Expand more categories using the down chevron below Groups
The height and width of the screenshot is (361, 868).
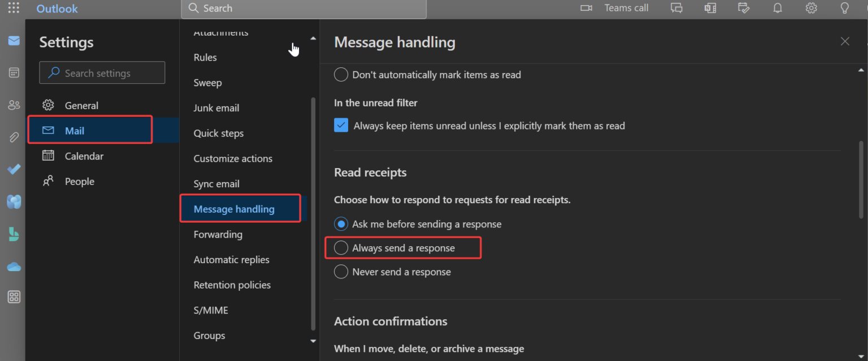(x=313, y=341)
